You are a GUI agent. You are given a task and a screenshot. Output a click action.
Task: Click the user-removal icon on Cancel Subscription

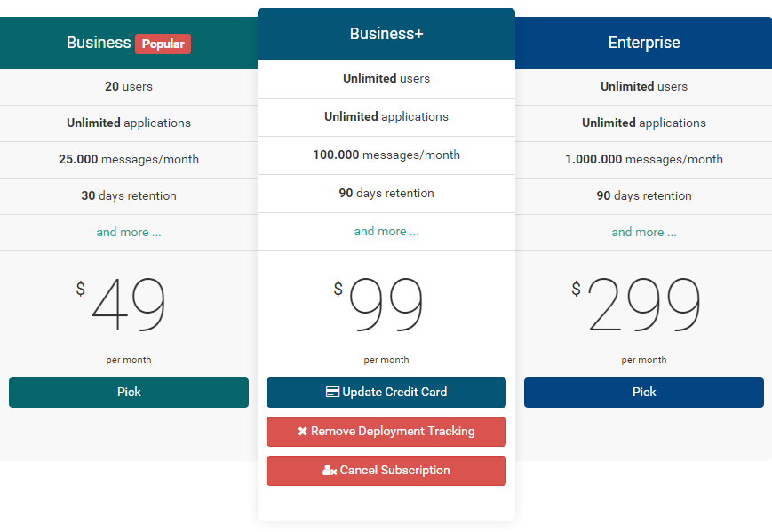coord(330,470)
